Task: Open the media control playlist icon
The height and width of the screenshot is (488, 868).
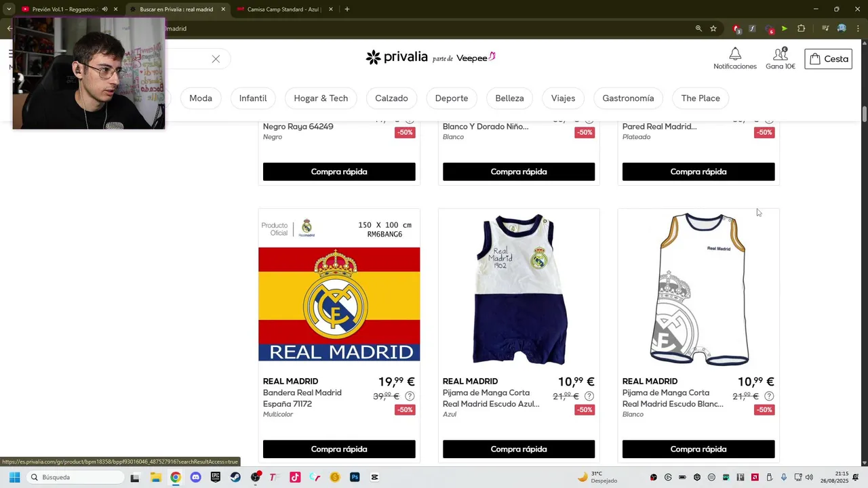Action: tap(825, 28)
